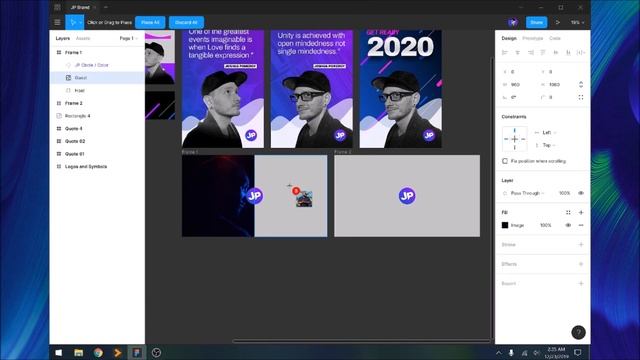Viewport: 640px width, 360px height.
Task: Click the black Image fill swatch
Action: [505, 225]
